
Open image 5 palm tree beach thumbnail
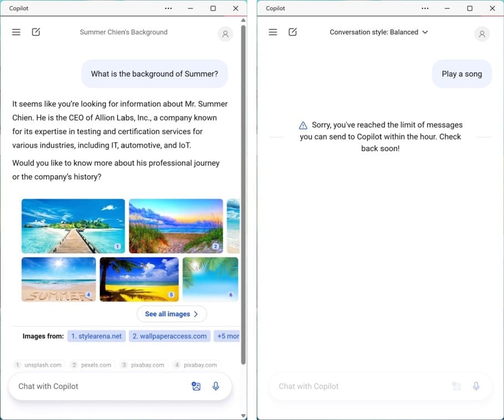pos(139,280)
